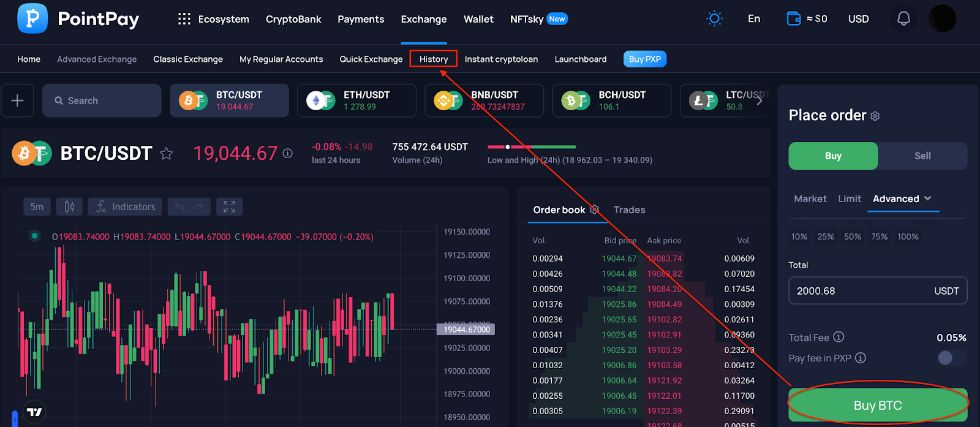The width and height of the screenshot is (980, 427).
Task: Open NFTsky New menu item
Action: (x=539, y=19)
